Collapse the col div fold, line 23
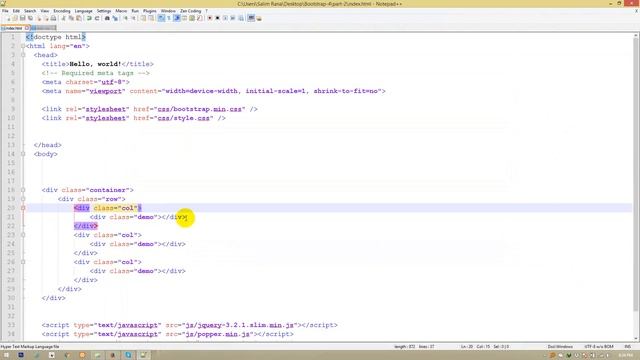This screenshot has height=360, width=640. point(23,235)
